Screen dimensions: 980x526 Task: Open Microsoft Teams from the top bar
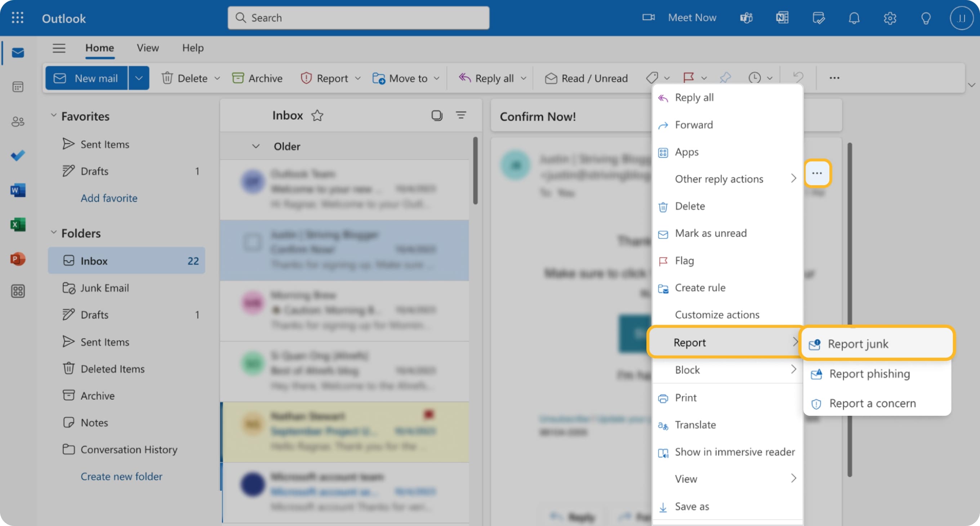[747, 18]
